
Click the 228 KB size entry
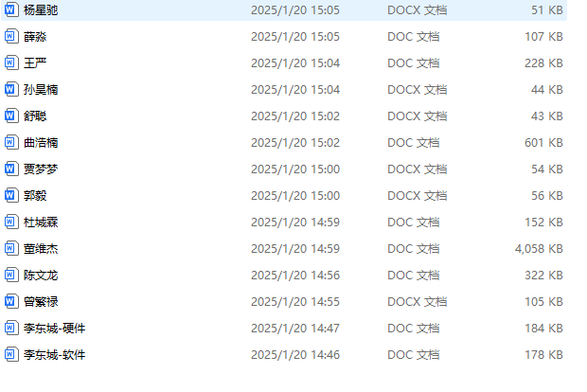tap(543, 62)
